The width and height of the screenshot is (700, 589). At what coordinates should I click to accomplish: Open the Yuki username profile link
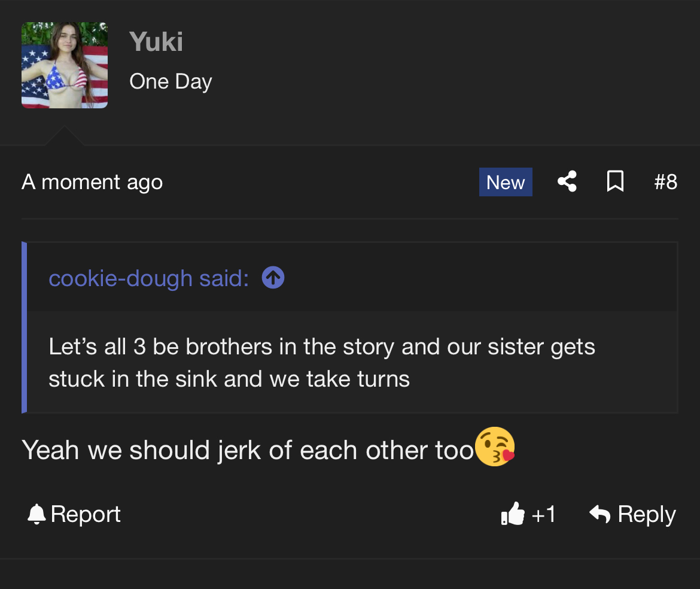pyautogui.click(x=156, y=42)
